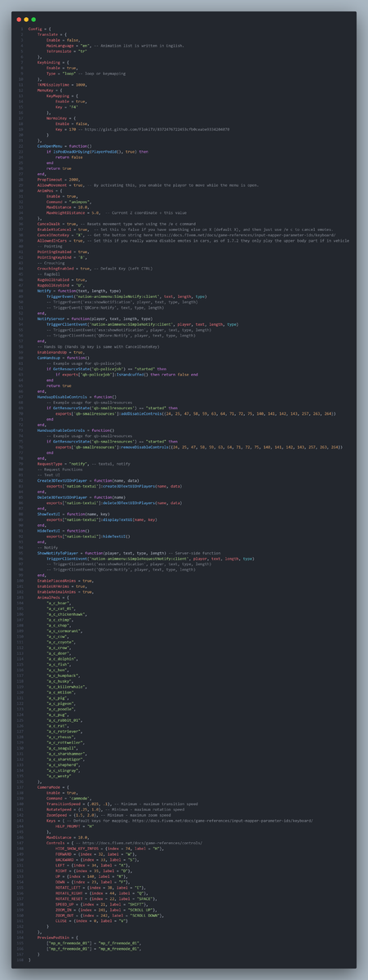Click the 'Translate = {' line
The height and width of the screenshot is (980, 368).
click(x=51, y=34)
